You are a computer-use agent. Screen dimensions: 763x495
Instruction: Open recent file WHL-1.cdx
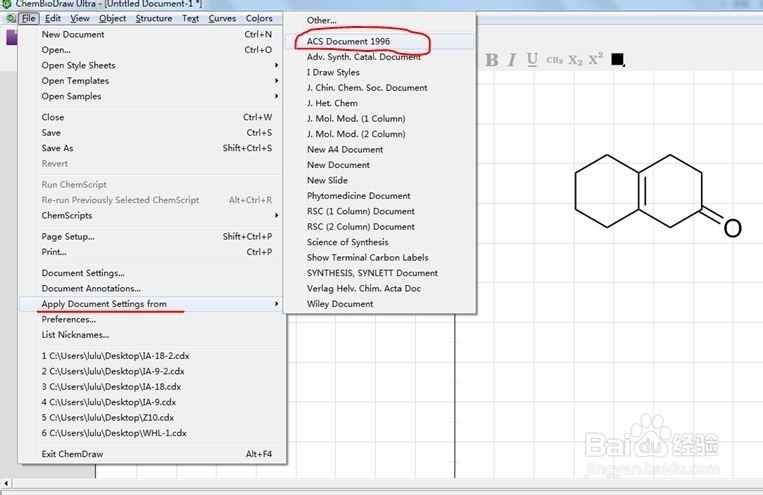tap(151, 433)
